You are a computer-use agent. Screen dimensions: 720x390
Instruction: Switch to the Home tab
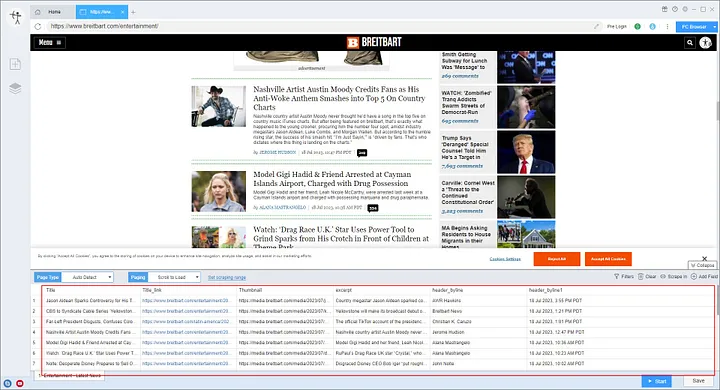click(x=52, y=12)
